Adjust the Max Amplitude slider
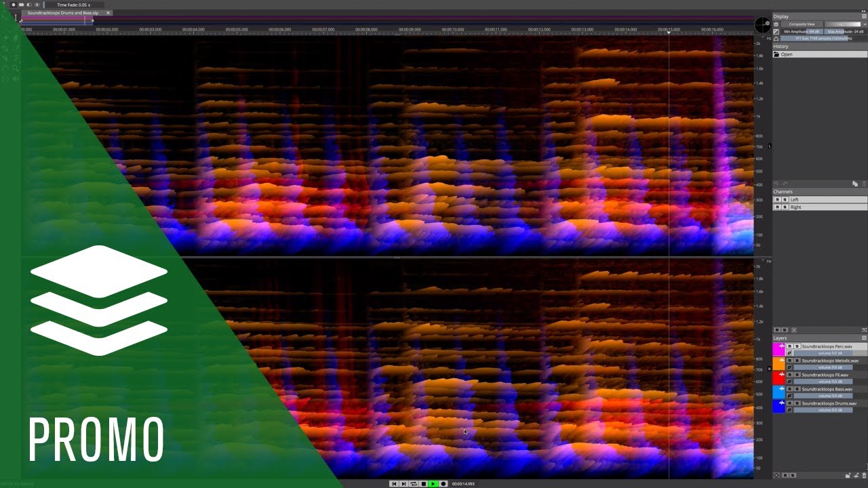The image size is (868, 488). (x=846, y=32)
